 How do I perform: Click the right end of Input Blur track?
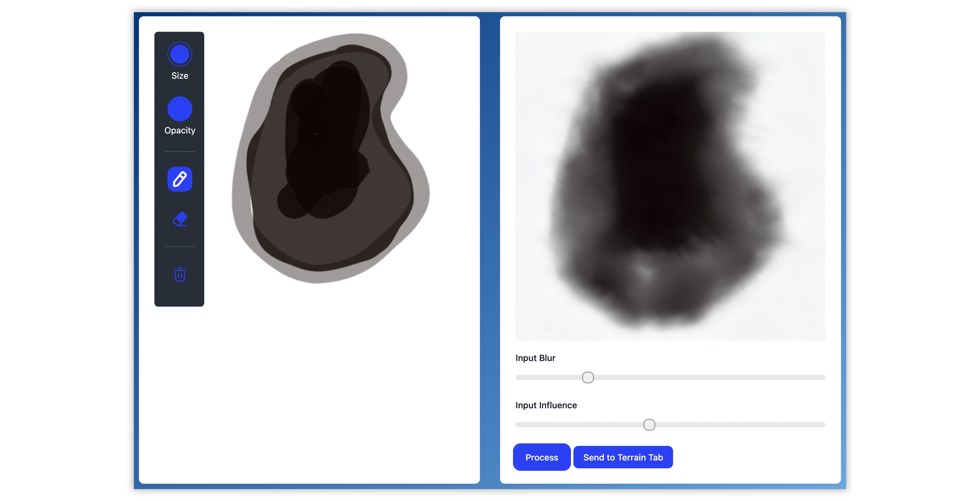823,377
